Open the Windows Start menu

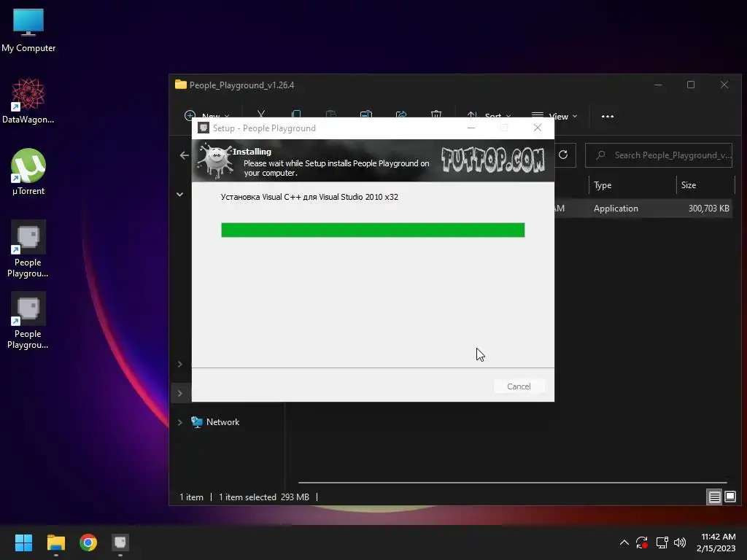23,542
